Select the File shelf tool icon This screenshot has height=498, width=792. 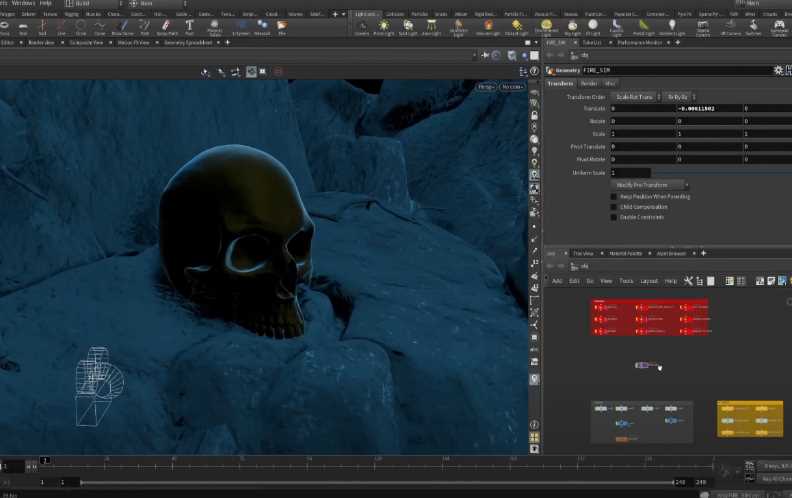[x=281, y=26]
